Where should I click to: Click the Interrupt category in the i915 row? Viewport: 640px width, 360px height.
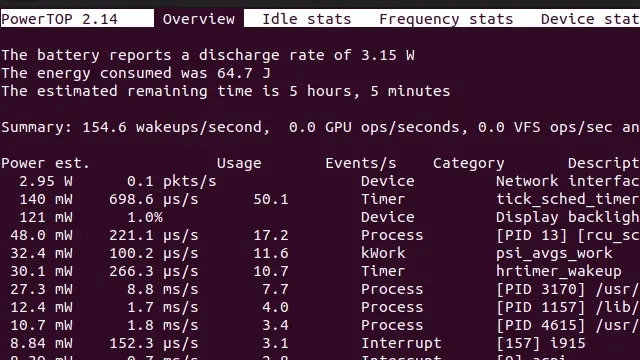401,343
